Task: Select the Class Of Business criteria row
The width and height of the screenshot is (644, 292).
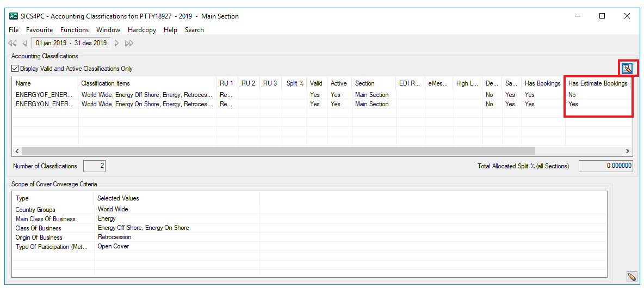Action: pyautogui.click(x=39, y=228)
